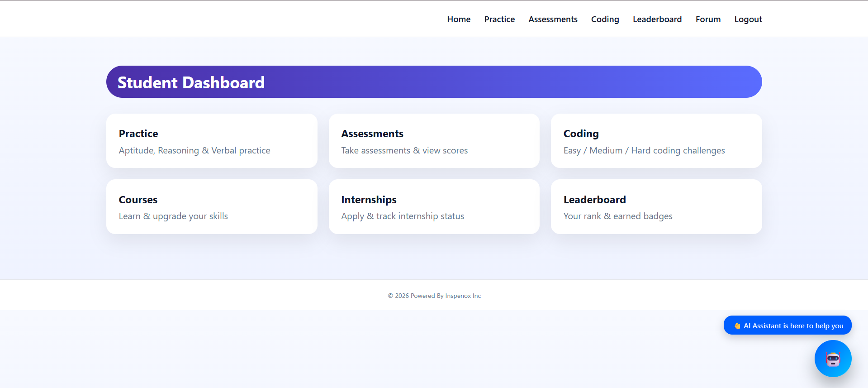Open Practice from the top navigation
This screenshot has width=868, height=388.
pyautogui.click(x=499, y=19)
